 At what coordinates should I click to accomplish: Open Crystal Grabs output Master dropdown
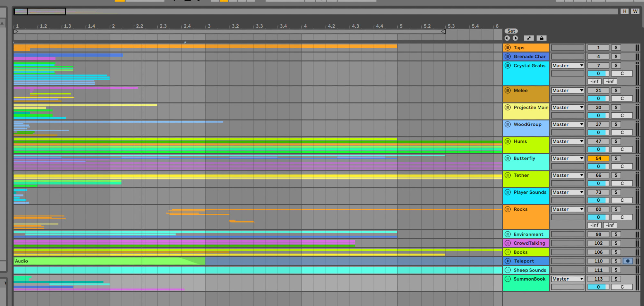click(568, 65)
